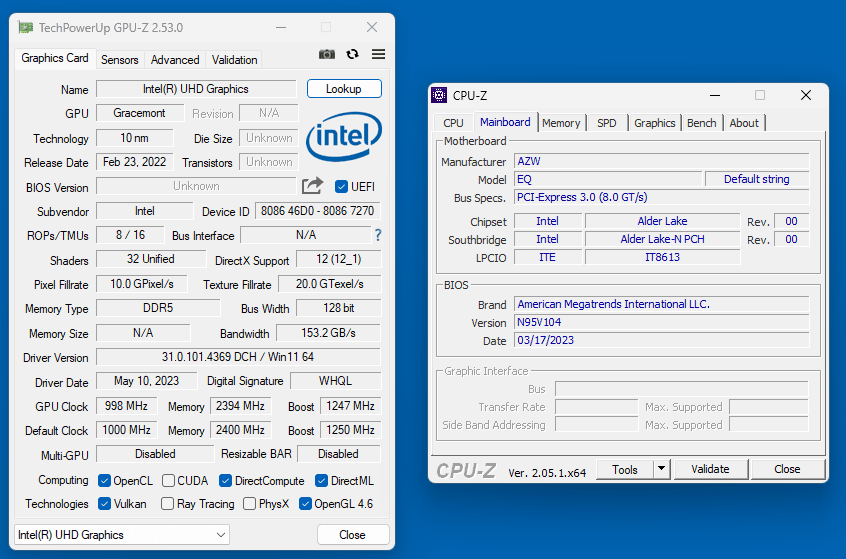This screenshot has width=846, height=559.
Task: Open the Bench tab in CPU-Z
Action: pyautogui.click(x=701, y=123)
